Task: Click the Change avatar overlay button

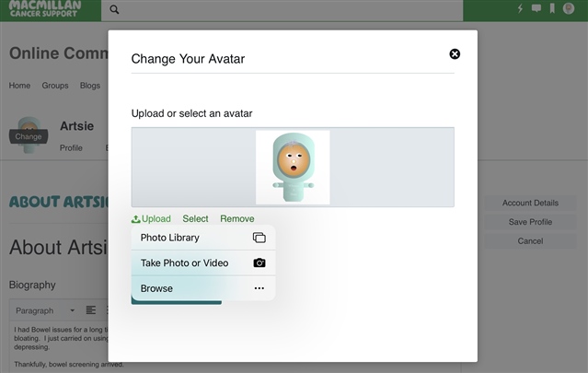Action: 29,136
